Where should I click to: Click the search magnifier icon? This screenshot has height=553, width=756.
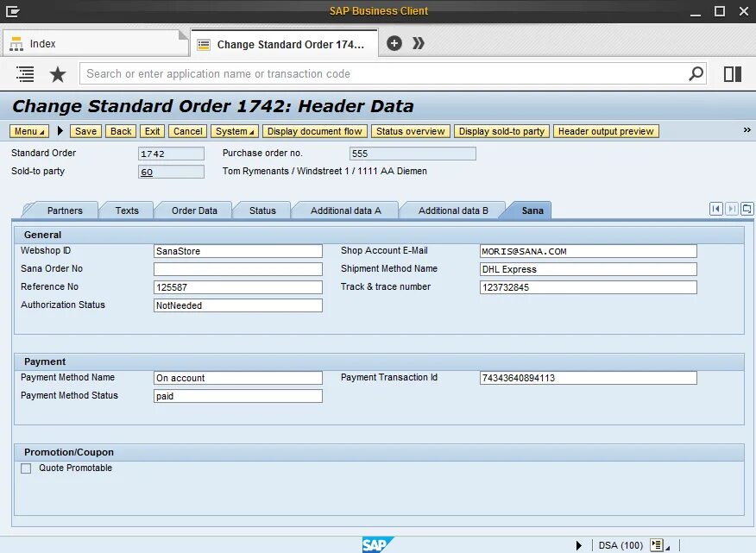(696, 74)
